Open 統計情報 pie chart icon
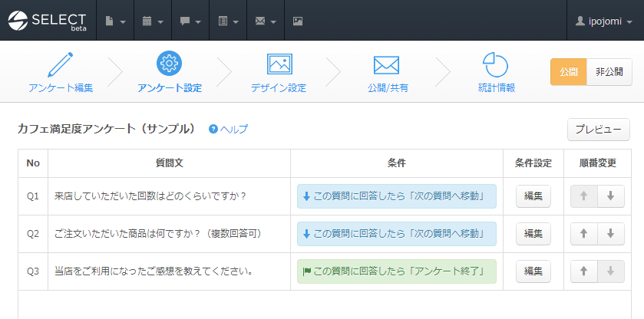Screen dimensions: 644x319 (496, 64)
